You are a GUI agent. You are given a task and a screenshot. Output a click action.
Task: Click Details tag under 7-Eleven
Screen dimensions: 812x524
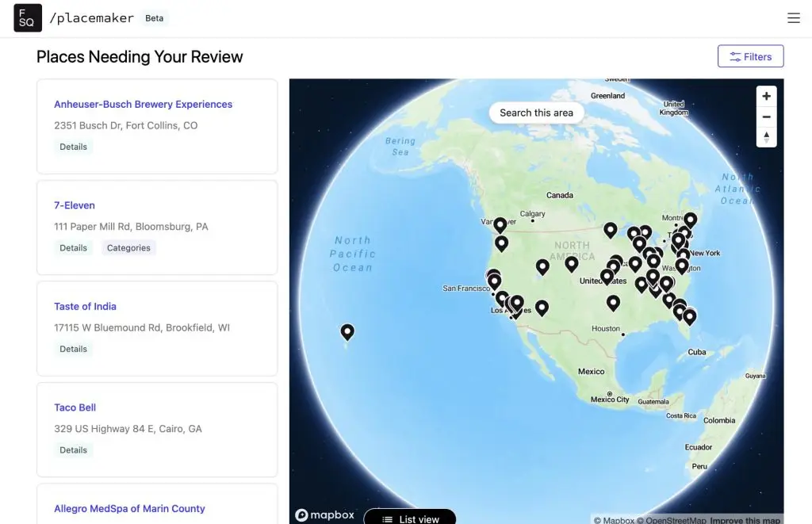73,247
